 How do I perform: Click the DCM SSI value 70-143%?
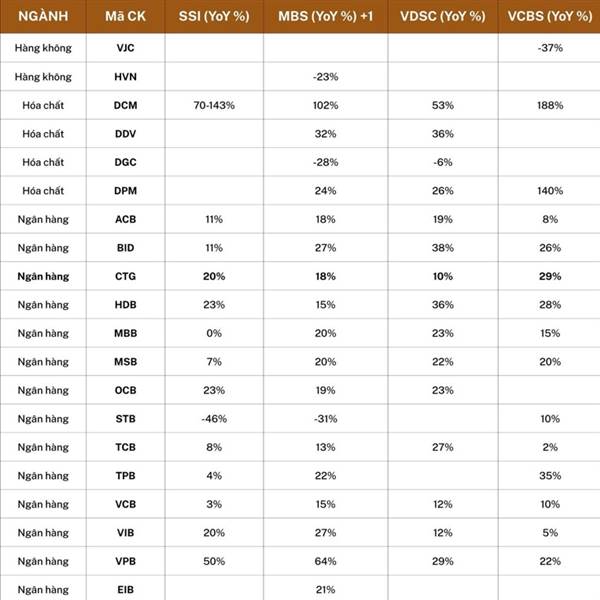214,105
